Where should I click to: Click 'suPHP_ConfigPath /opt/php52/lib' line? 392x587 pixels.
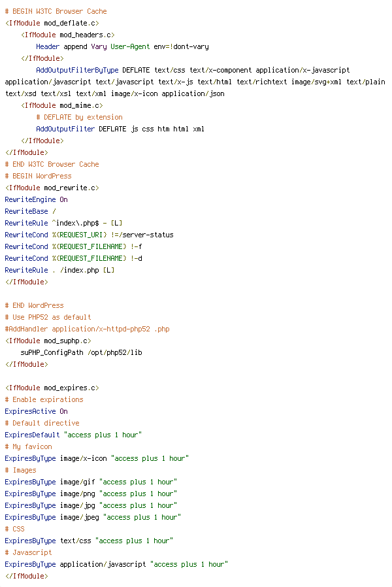(x=81, y=352)
